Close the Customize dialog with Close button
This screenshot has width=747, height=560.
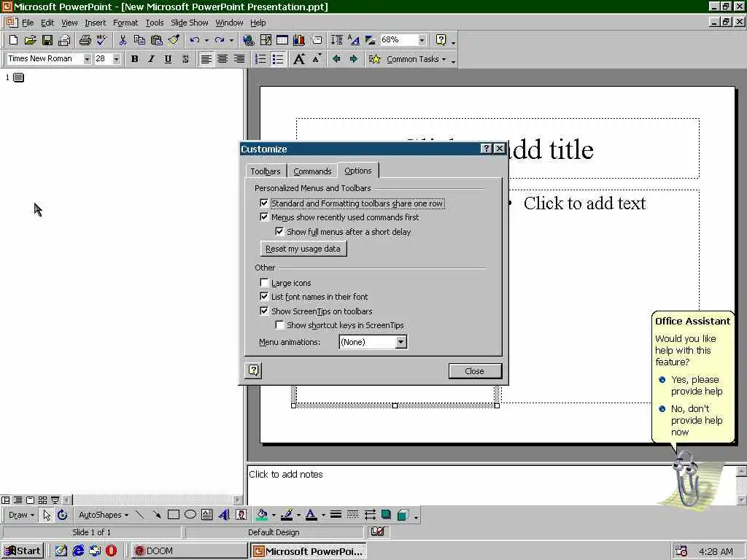coord(474,371)
